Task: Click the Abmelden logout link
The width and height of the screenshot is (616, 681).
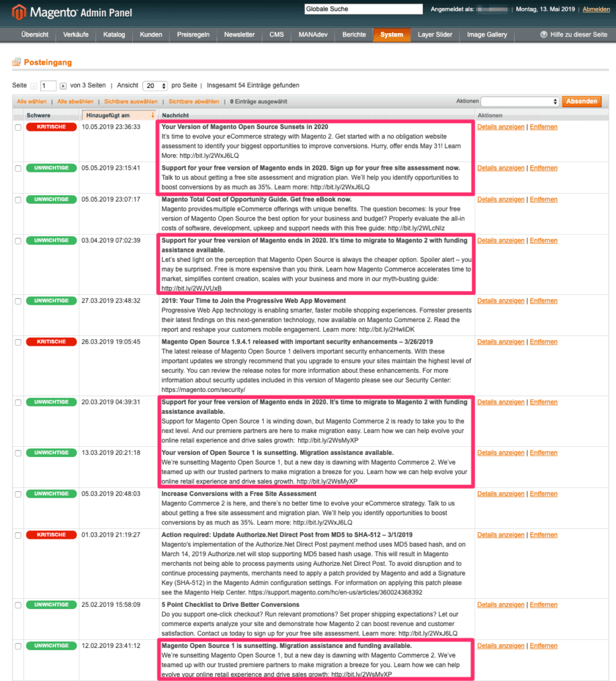Action: (x=596, y=9)
